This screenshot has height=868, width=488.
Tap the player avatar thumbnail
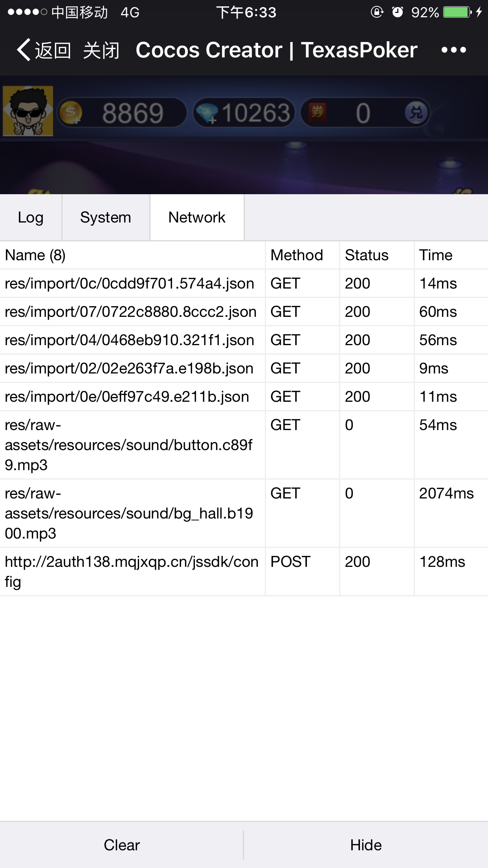coord(28,111)
